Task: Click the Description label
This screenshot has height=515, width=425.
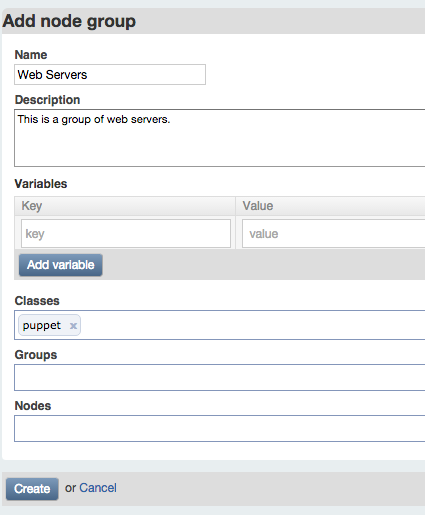Action: click(x=47, y=100)
